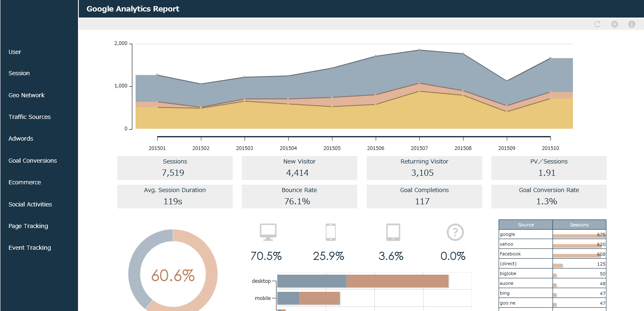Select the yahoo row in source table
The height and width of the screenshot is (311, 644).
click(553, 244)
